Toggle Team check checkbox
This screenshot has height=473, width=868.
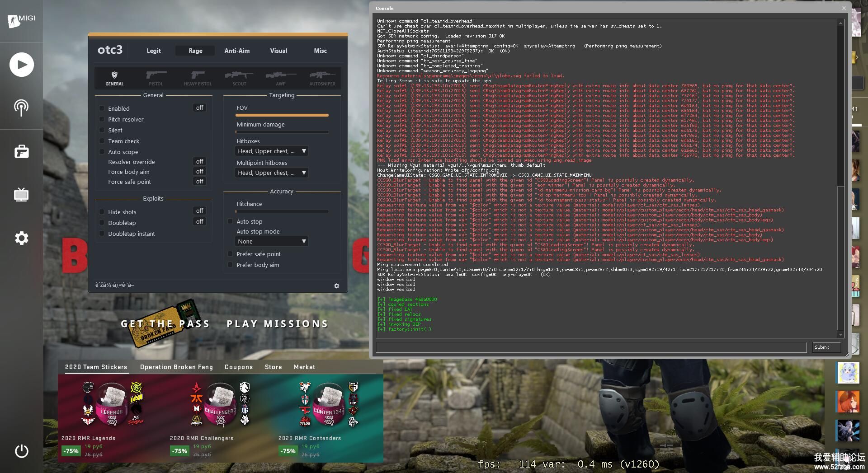102,141
